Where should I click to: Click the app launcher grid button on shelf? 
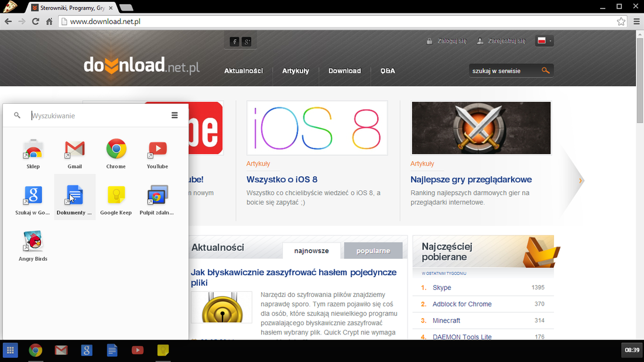[x=11, y=350]
